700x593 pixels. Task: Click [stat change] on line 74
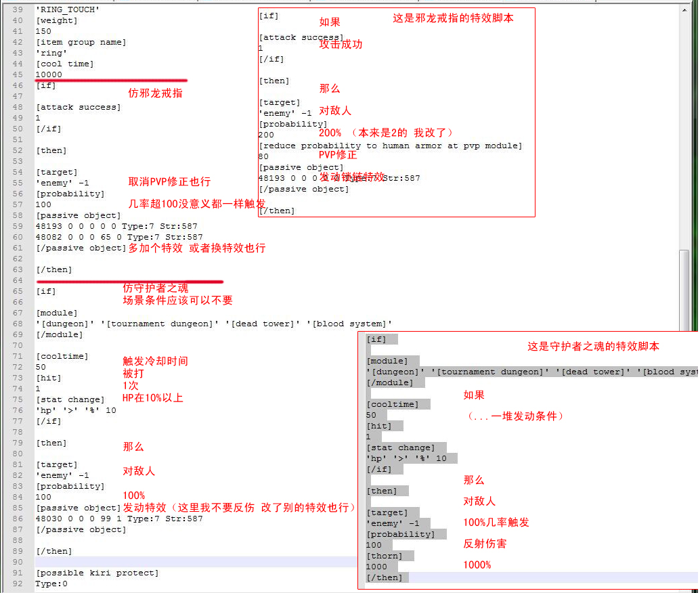70,399
